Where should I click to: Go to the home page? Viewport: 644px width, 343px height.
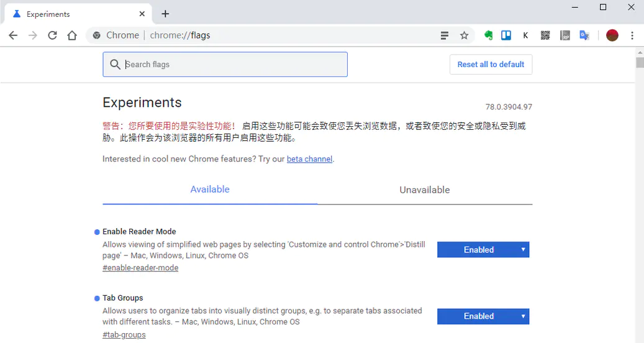(x=72, y=35)
